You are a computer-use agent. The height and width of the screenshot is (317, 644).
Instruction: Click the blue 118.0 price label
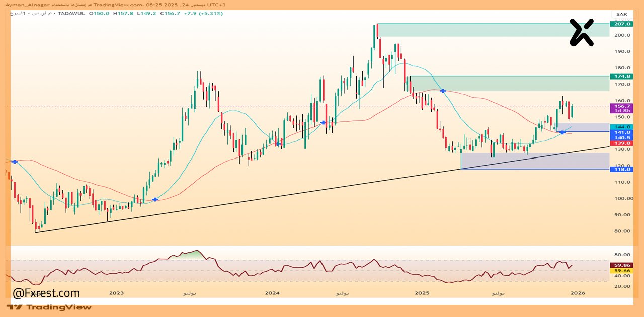[x=620, y=170]
